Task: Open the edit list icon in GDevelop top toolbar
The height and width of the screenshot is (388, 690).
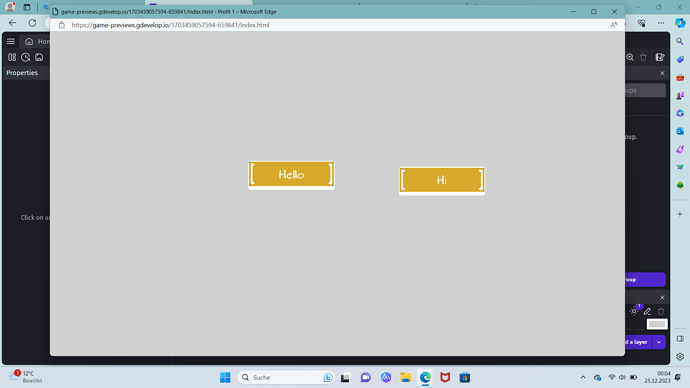Action: (660, 57)
